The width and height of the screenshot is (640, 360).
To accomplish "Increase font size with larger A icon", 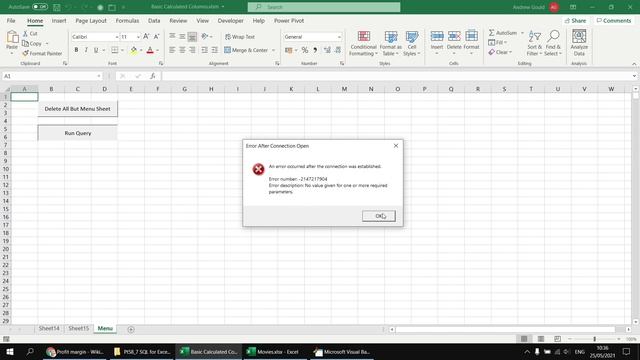I will point(146,37).
